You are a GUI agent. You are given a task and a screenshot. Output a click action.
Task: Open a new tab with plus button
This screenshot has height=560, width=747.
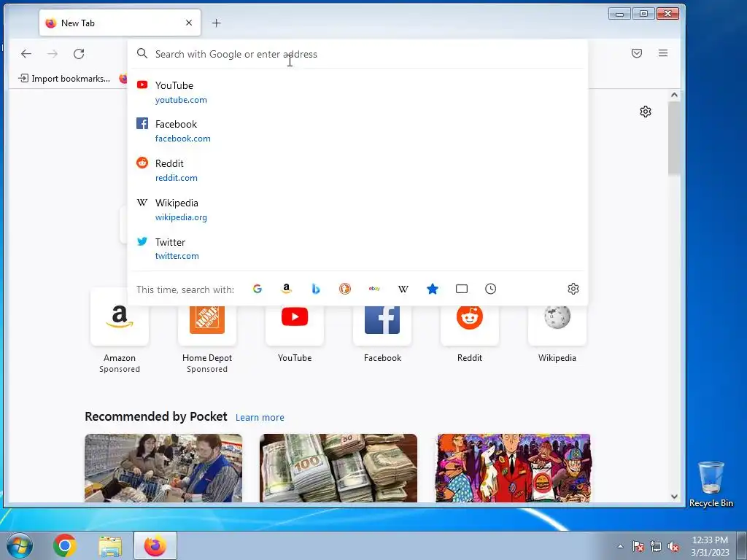pyautogui.click(x=216, y=23)
